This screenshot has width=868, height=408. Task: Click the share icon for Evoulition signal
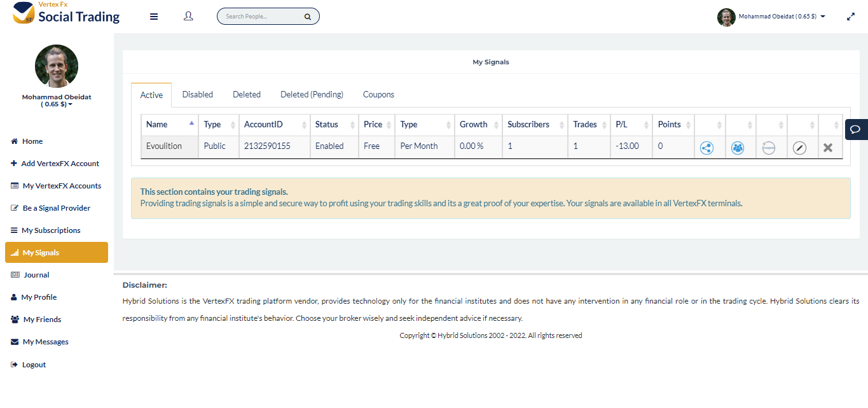[x=706, y=148]
